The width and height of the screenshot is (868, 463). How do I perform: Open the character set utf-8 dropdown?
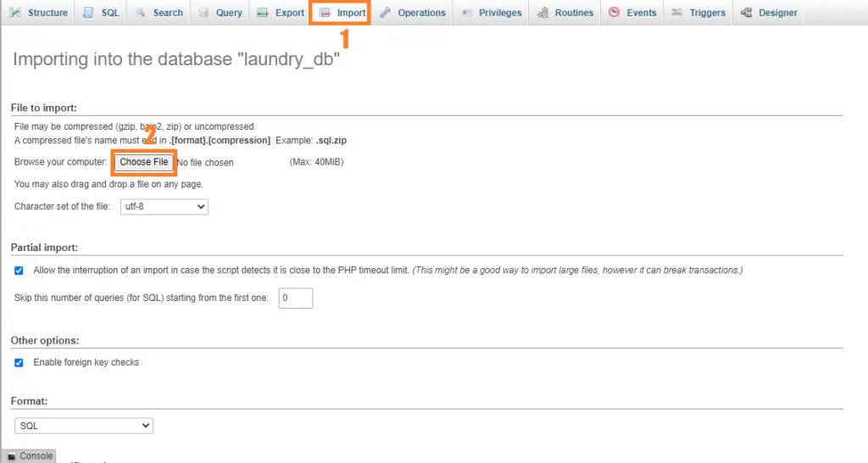pos(162,206)
